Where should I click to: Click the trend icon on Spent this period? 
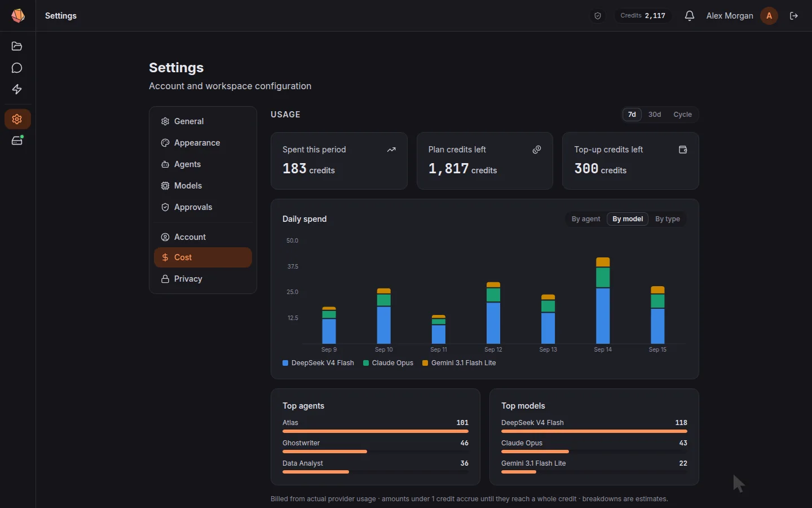click(x=391, y=150)
